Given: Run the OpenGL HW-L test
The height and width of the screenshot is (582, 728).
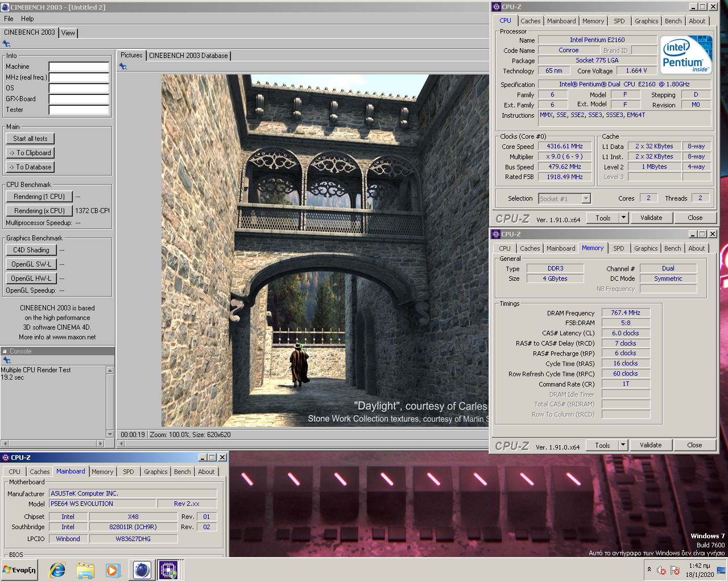Looking at the screenshot, I should (x=31, y=278).
